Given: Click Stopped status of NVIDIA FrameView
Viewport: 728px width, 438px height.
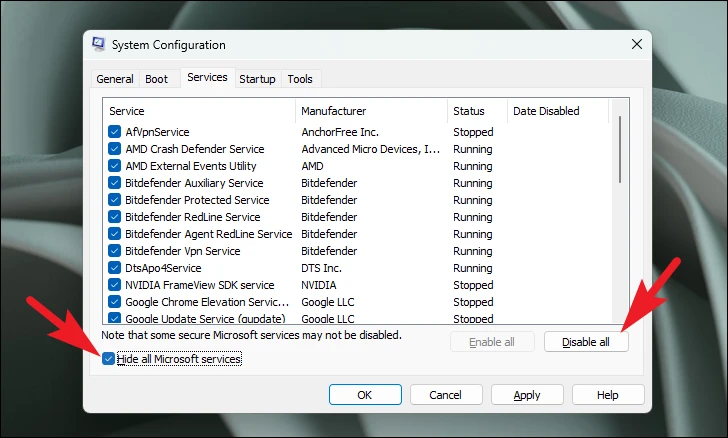Looking at the screenshot, I should (x=473, y=285).
